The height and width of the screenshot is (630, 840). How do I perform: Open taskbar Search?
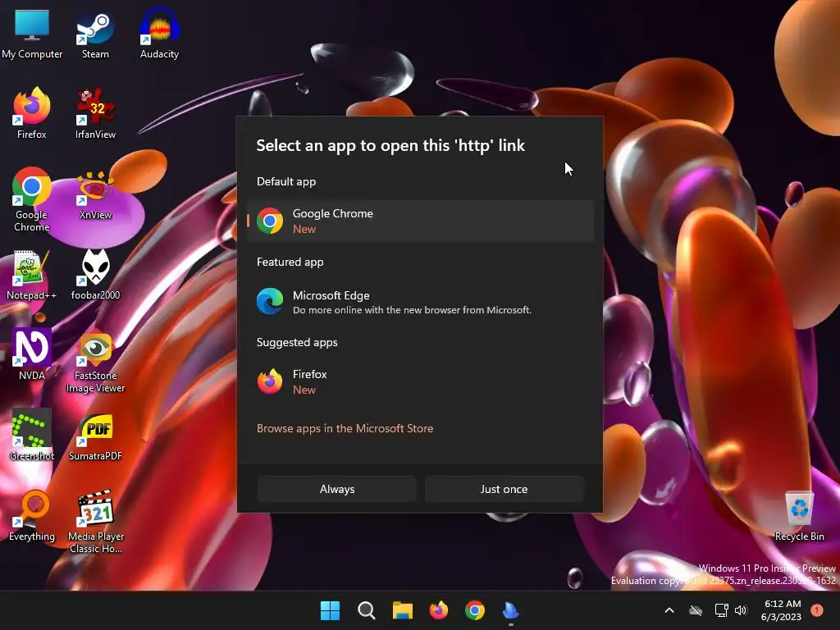[x=367, y=610]
